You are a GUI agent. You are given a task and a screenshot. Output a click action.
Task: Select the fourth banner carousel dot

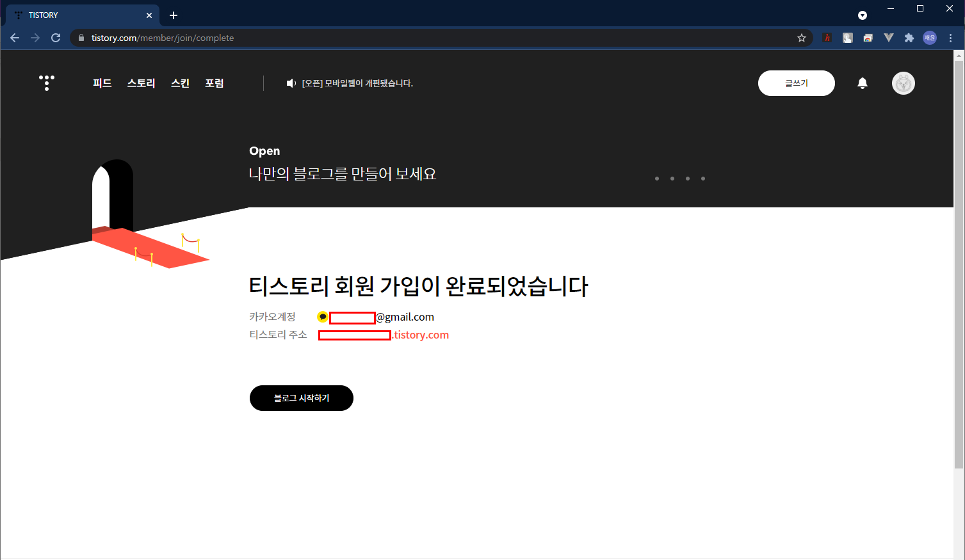pyautogui.click(x=703, y=179)
